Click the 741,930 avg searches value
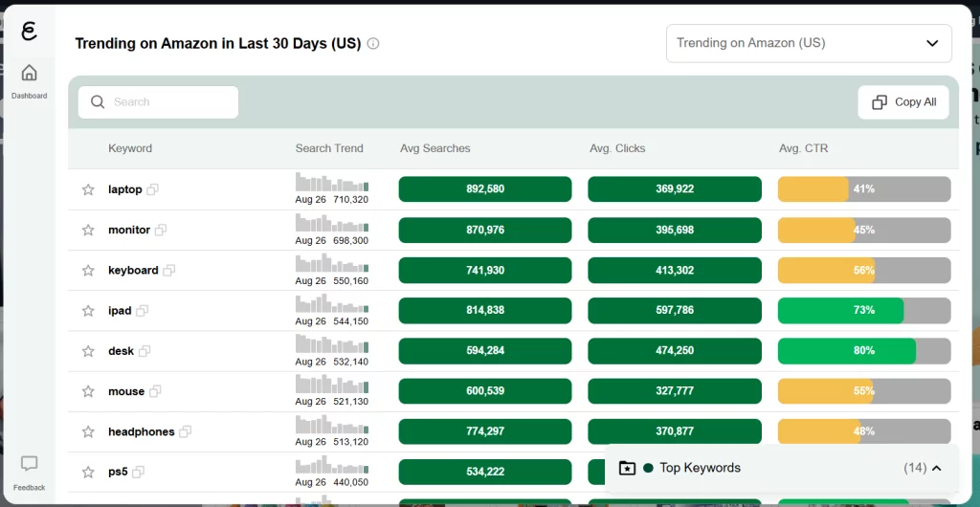Viewport: 980px width, 507px height. (485, 271)
